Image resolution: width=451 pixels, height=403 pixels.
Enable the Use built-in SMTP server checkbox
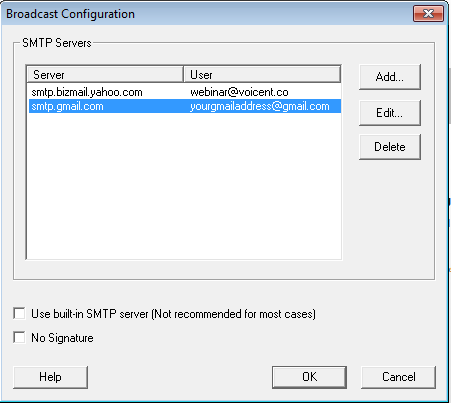tap(19, 314)
